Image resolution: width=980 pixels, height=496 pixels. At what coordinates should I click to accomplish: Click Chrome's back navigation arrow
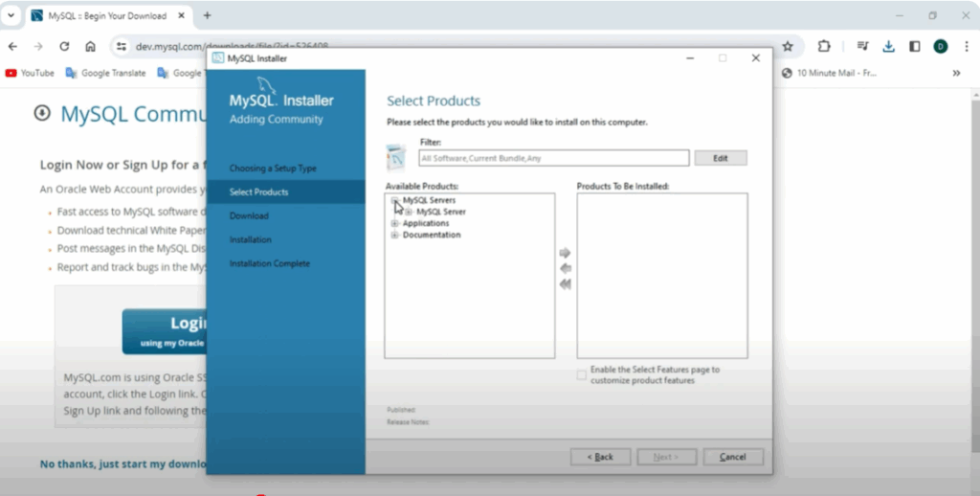[x=13, y=46]
